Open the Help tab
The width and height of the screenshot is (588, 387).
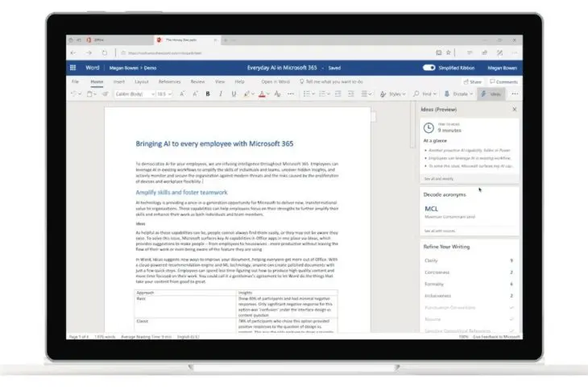239,81
